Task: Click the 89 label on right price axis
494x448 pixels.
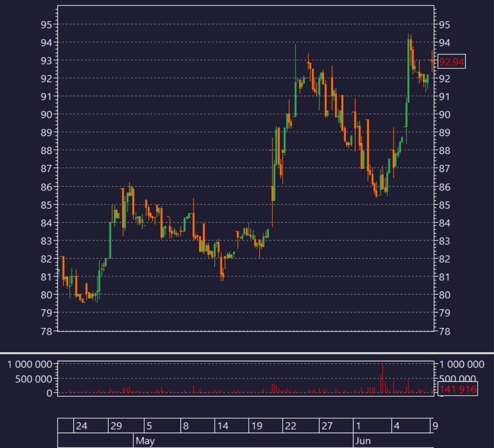Action: coord(444,132)
